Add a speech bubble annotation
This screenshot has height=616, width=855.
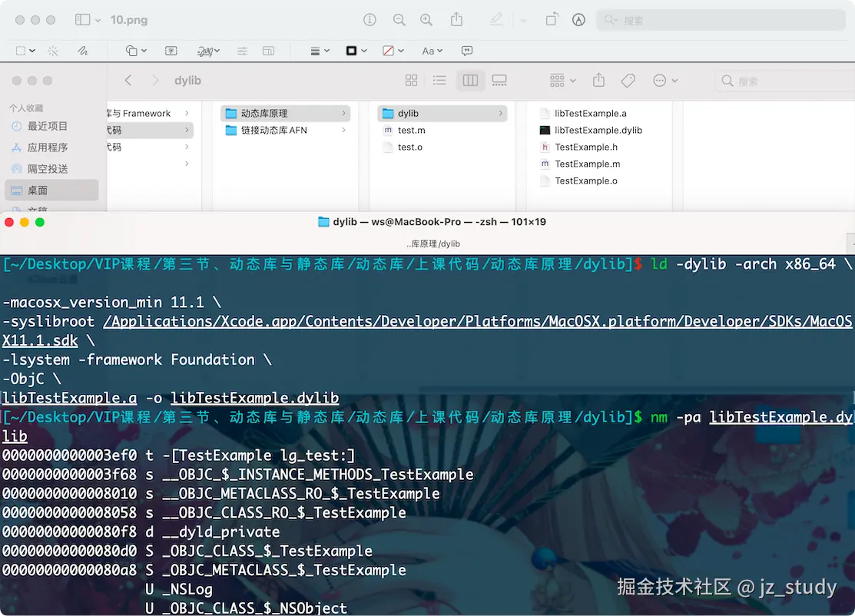(x=467, y=51)
